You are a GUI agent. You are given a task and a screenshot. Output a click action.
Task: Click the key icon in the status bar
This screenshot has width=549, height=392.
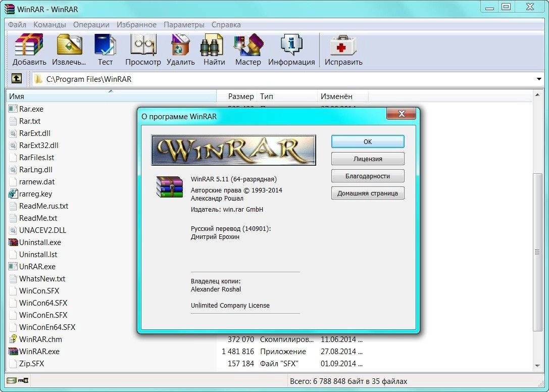[x=23, y=380]
